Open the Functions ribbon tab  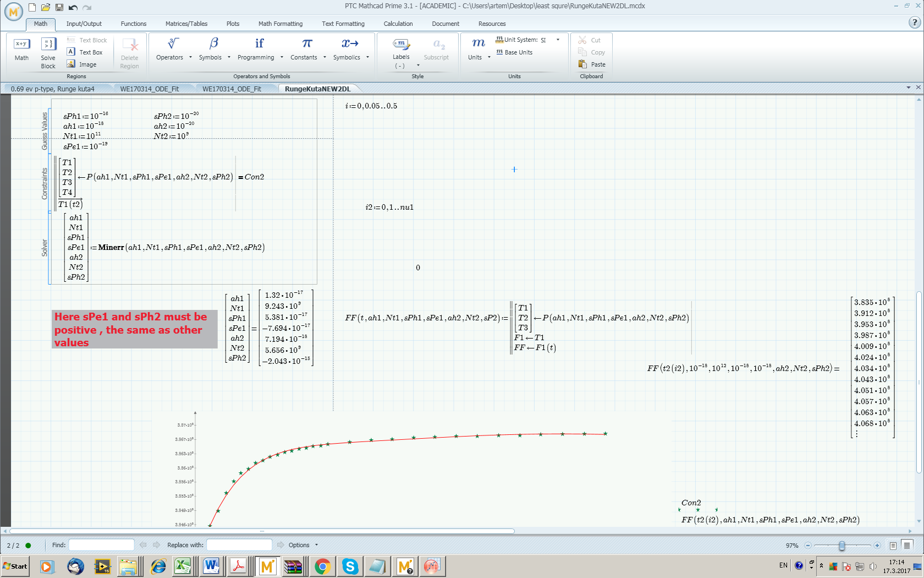click(134, 24)
